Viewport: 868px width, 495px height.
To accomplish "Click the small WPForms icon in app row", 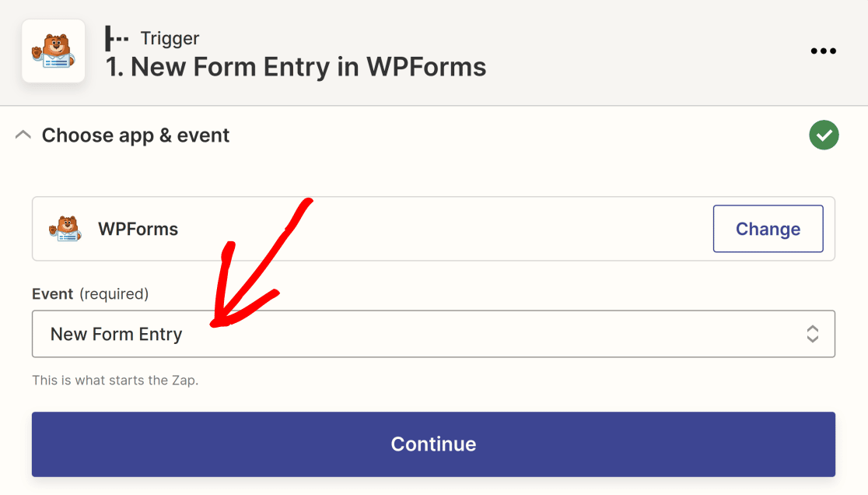I will pos(65,229).
